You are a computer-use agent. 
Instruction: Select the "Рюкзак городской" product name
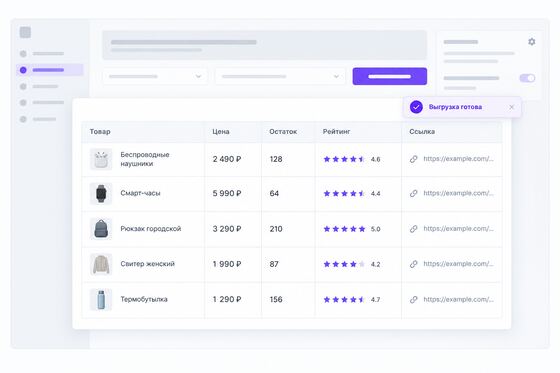151,229
